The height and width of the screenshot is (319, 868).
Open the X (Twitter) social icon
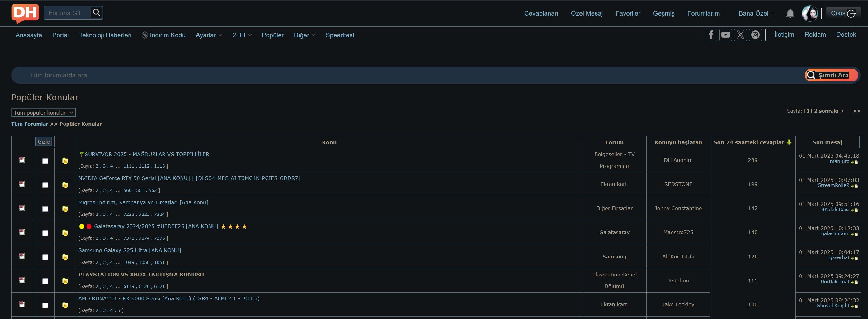tap(740, 35)
